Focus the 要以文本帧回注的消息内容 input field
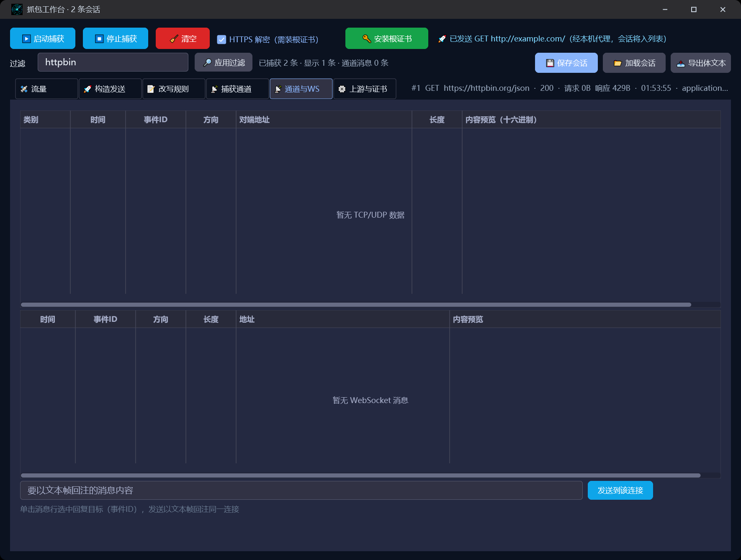The image size is (741, 560). point(301,490)
